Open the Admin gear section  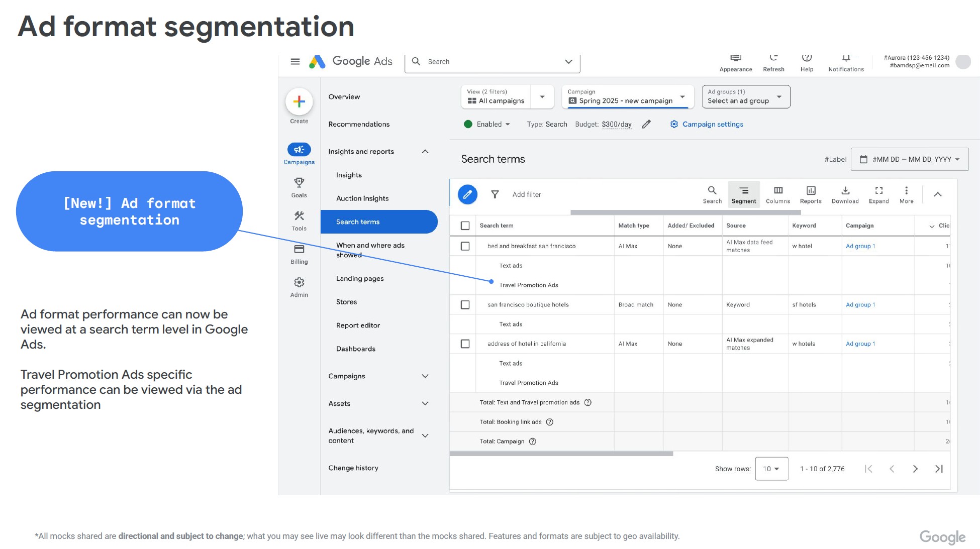(299, 287)
